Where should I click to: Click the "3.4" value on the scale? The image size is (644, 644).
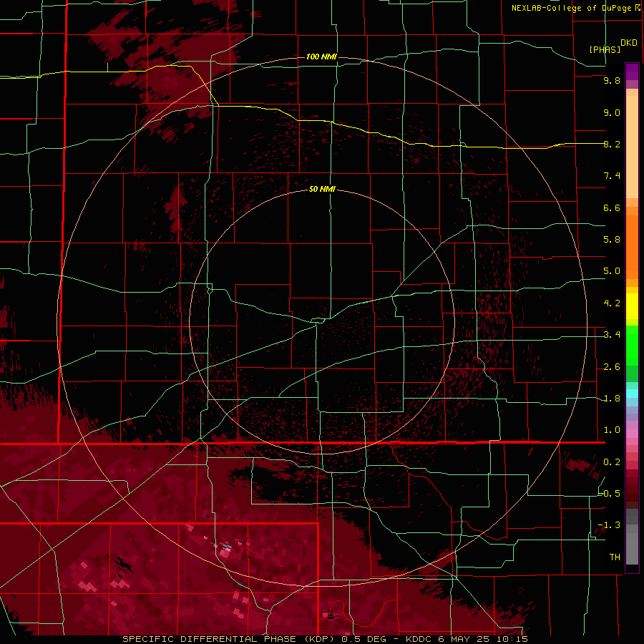pyautogui.click(x=612, y=335)
